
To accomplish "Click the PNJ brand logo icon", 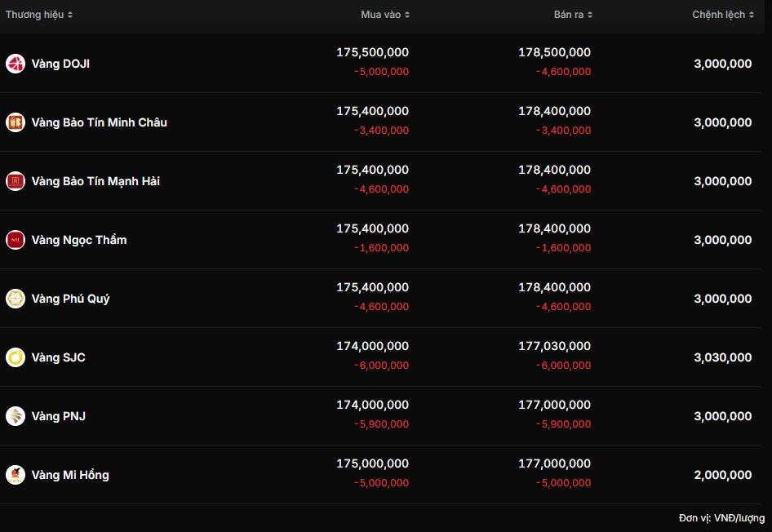I will 16,416.
